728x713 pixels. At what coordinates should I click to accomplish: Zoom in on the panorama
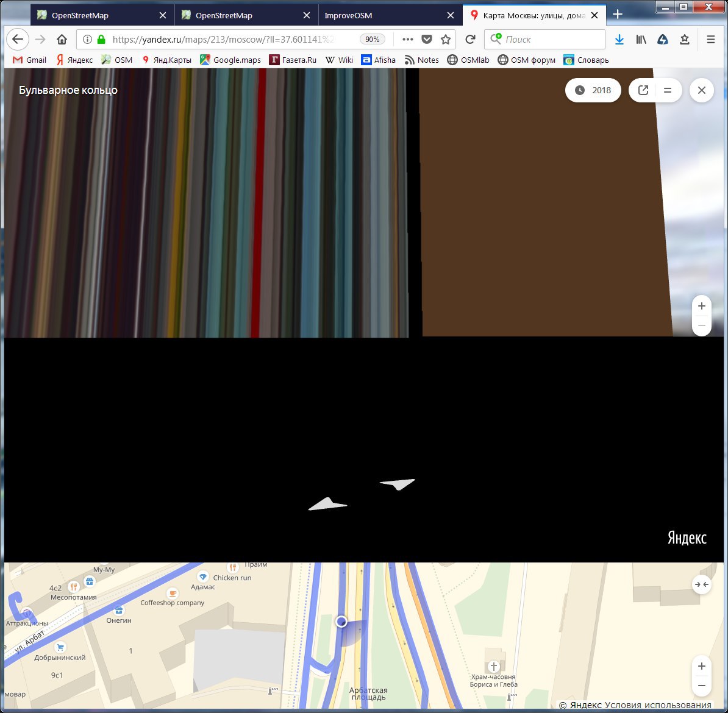[x=702, y=306]
